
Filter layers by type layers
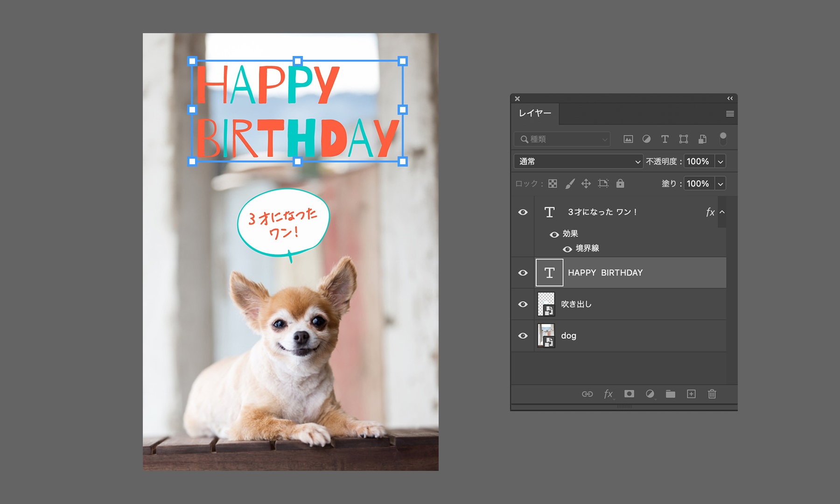(665, 139)
